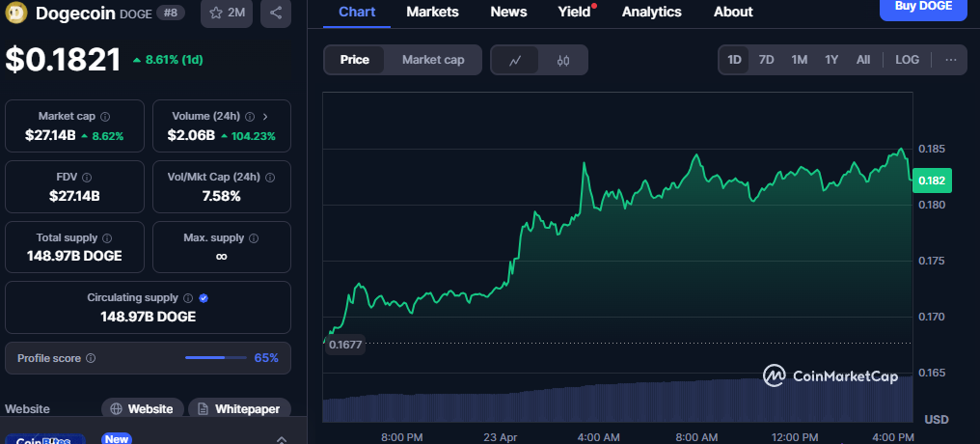The image size is (980, 444).
Task: Switch to line chart view icon
Action: (x=515, y=60)
